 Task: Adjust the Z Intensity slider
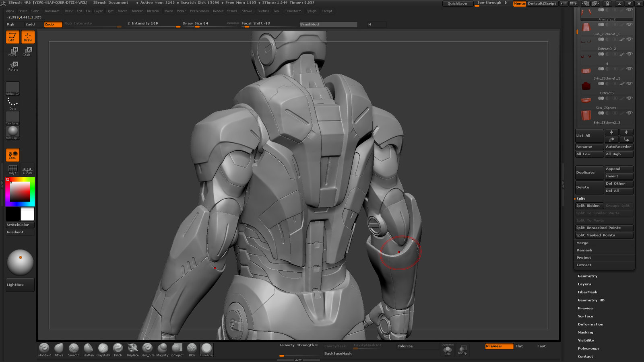click(153, 24)
